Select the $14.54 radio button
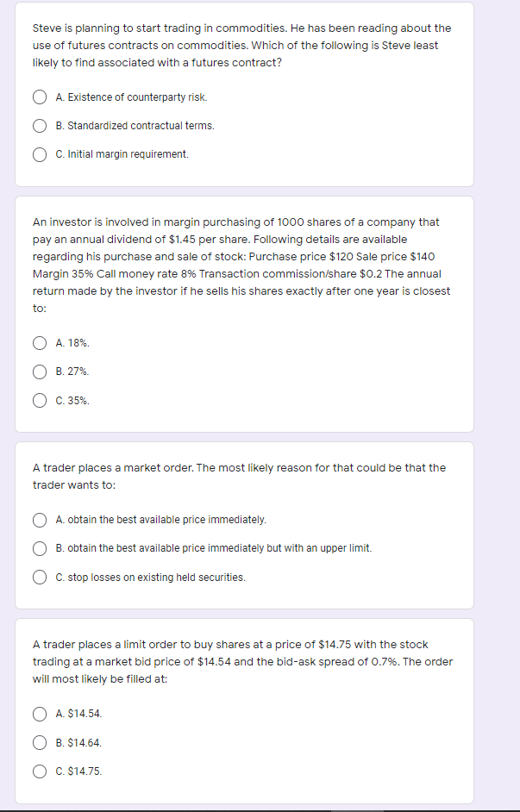Image resolution: width=520 pixels, height=812 pixels. (x=40, y=714)
